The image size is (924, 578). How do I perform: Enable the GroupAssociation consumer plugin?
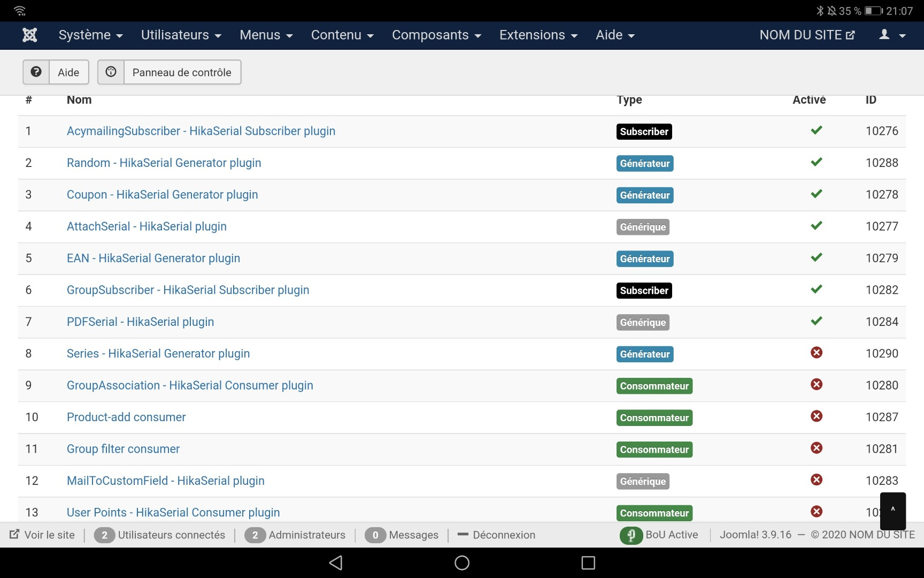pos(817,384)
